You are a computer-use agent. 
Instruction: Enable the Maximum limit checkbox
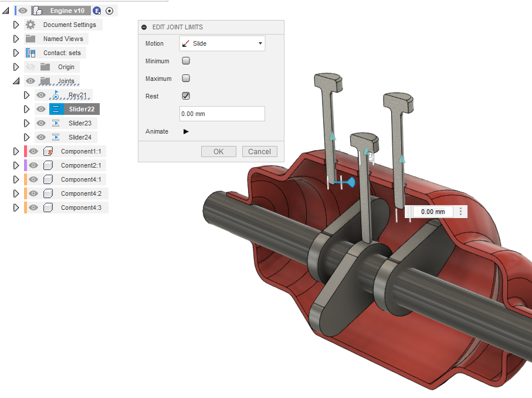pyautogui.click(x=186, y=79)
